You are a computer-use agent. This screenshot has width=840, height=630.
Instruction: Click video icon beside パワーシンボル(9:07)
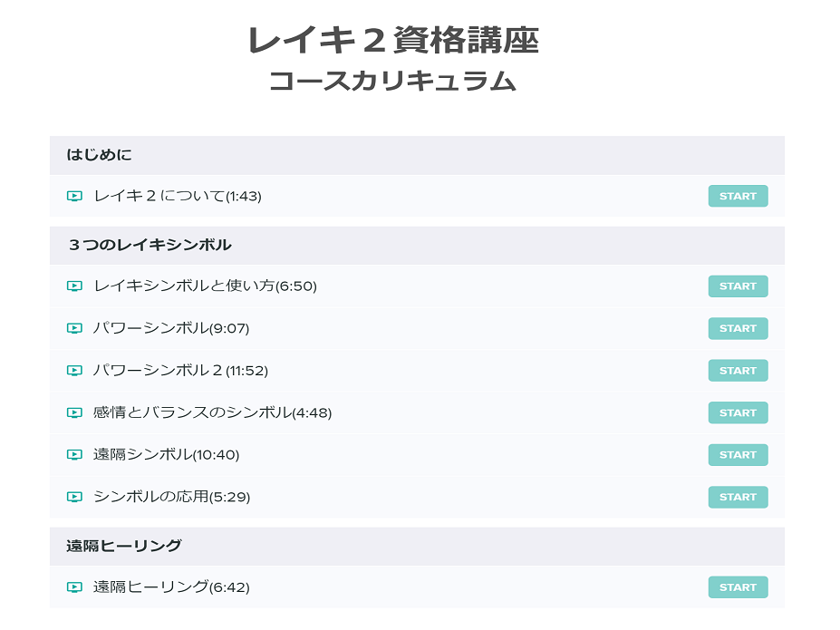coord(74,328)
